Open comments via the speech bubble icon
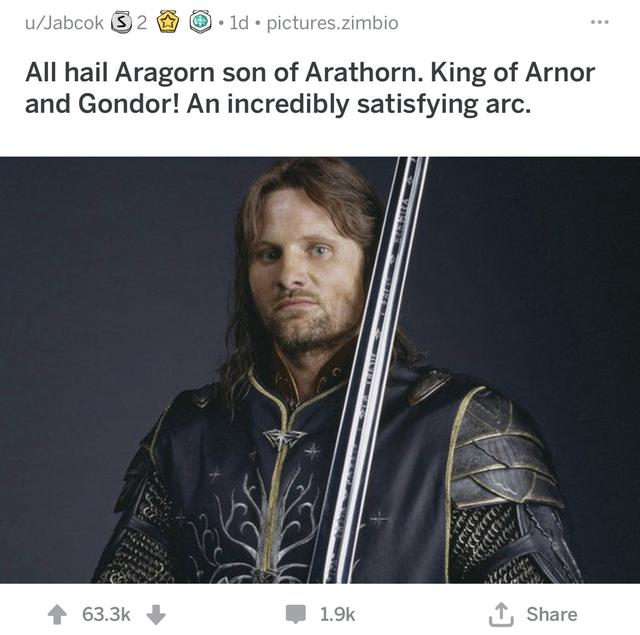This screenshot has height=635, width=640. tap(296, 615)
